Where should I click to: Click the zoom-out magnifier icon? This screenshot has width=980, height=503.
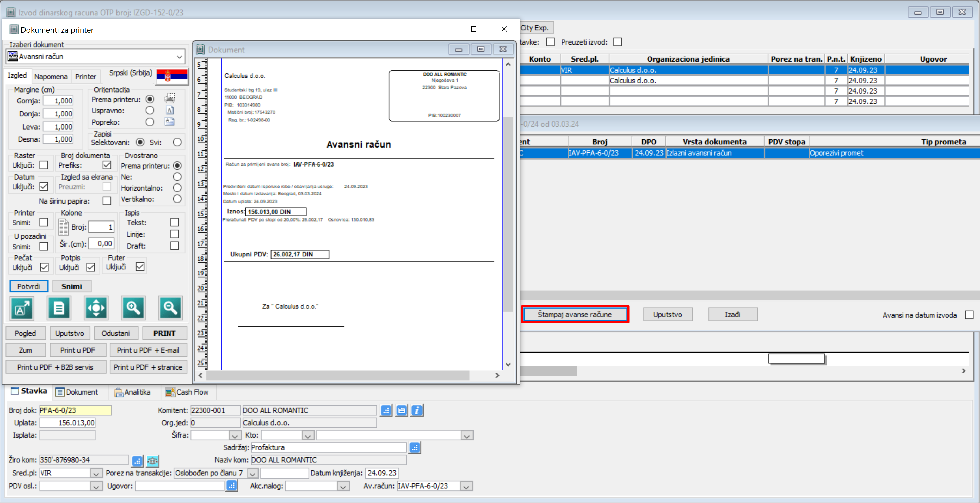[x=170, y=308]
